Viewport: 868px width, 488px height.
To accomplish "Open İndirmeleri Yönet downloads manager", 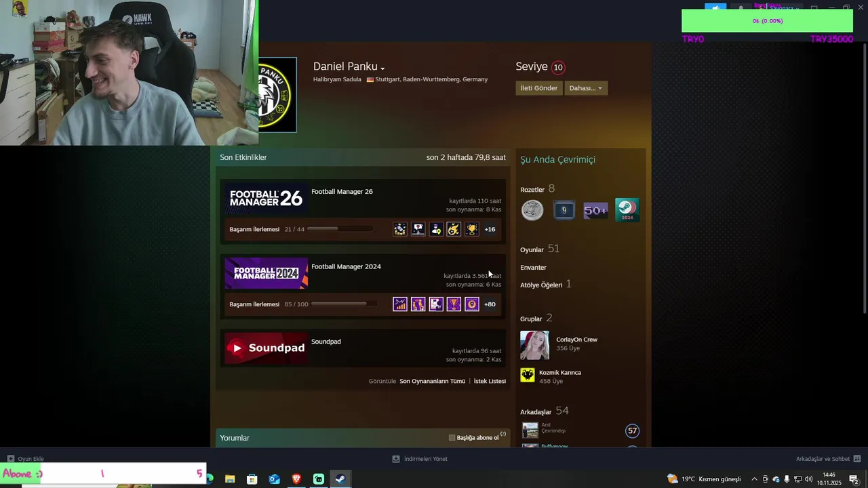I will coord(420,459).
